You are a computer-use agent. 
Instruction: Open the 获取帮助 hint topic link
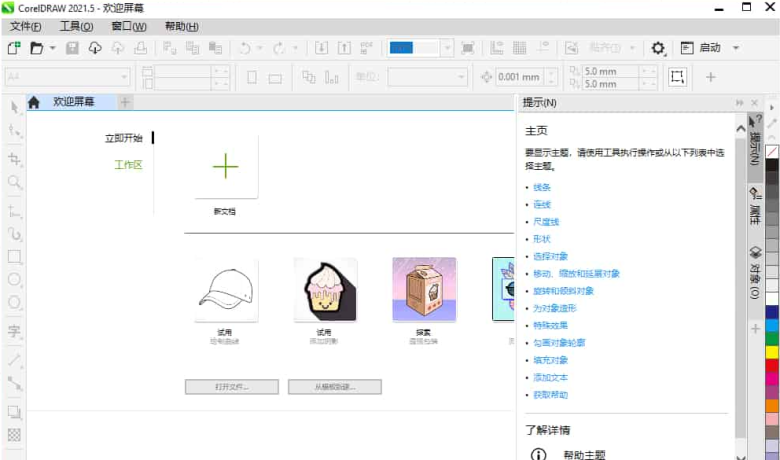pyautogui.click(x=550, y=394)
